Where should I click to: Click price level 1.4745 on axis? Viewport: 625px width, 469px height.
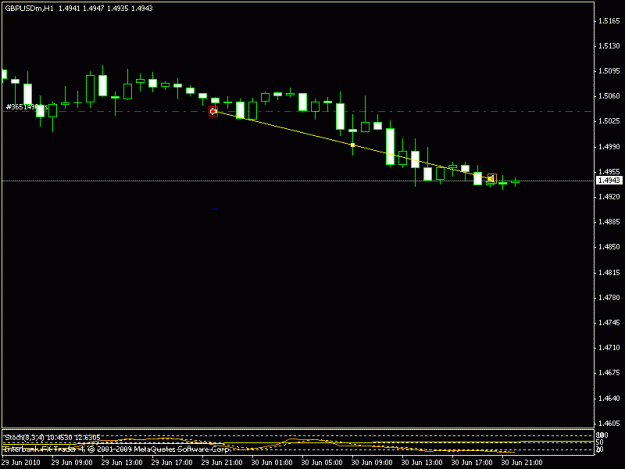pos(609,322)
